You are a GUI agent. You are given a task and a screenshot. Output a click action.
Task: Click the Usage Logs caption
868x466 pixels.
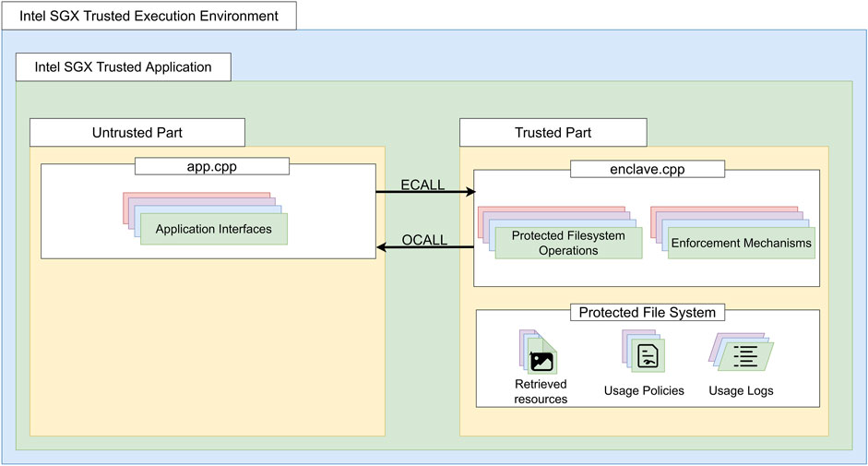coord(741,390)
